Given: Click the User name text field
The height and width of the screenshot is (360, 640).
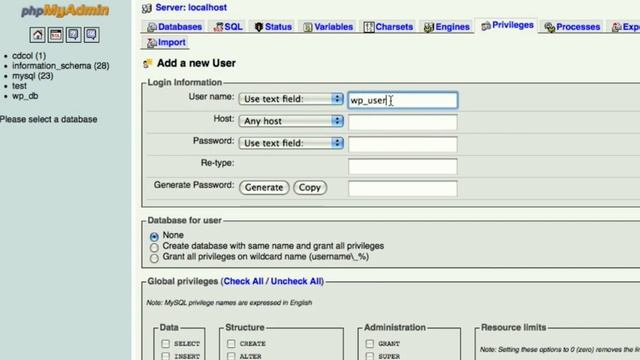Looking at the screenshot, I should click(x=402, y=100).
